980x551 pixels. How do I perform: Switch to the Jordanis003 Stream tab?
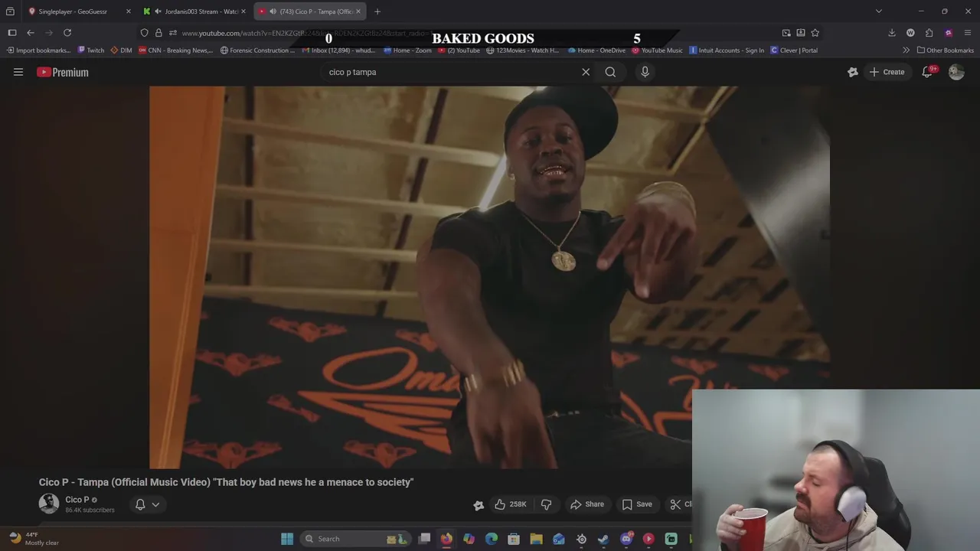click(x=195, y=11)
